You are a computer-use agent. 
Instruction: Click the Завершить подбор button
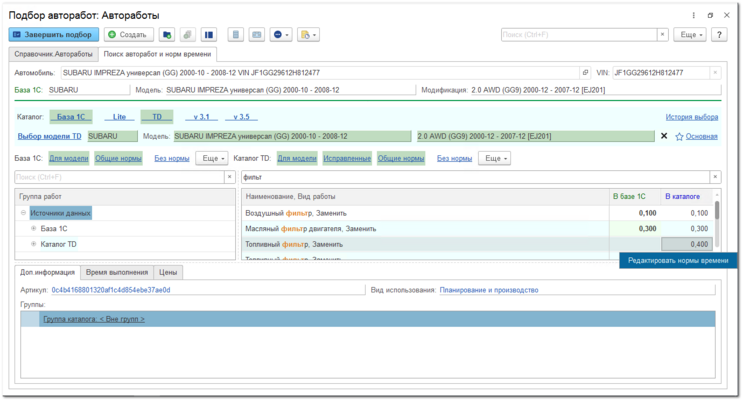pyautogui.click(x=54, y=35)
